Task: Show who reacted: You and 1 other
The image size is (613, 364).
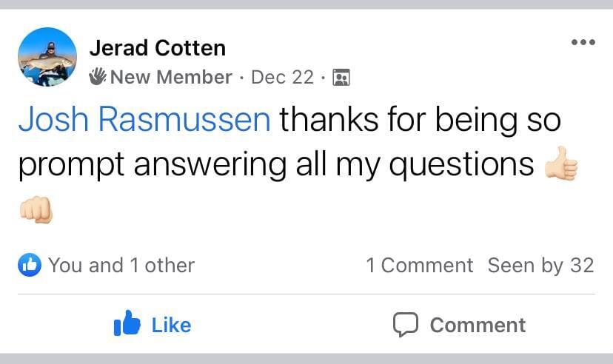Action: [121, 265]
